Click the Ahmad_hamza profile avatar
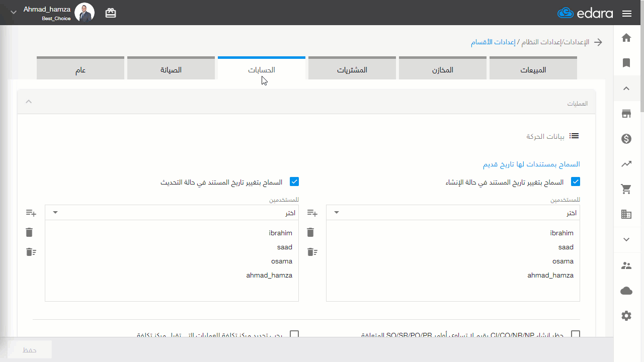Image resolution: width=644 pixels, height=362 pixels. click(85, 13)
